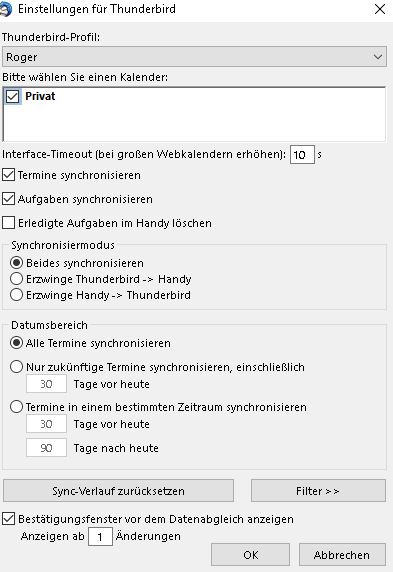Click the Abbrechen button
This screenshot has height=572, width=393.
342,555
